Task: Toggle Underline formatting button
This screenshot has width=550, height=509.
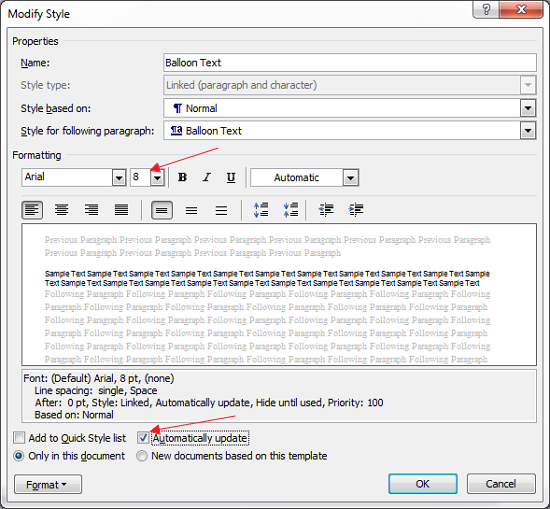Action: (231, 178)
